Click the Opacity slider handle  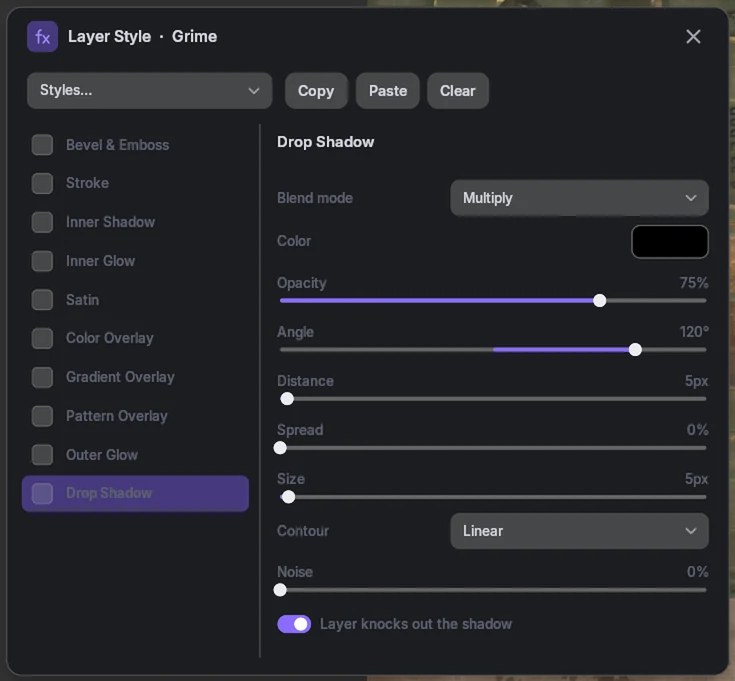600,300
